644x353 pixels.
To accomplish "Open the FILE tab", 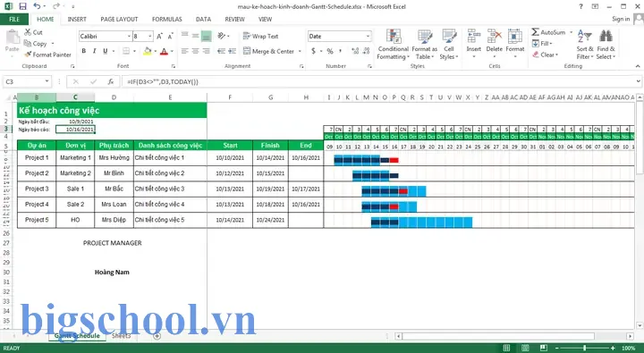I will coord(14,20).
